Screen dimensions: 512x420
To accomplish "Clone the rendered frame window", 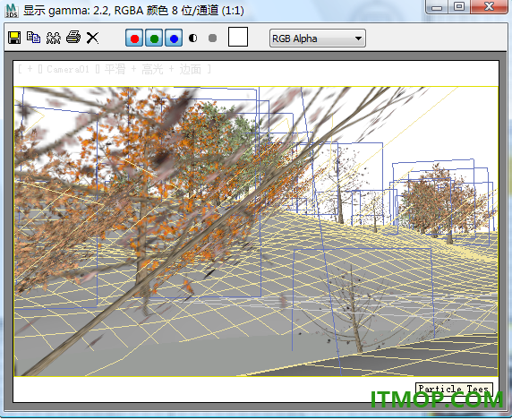I will click(x=53, y=38).
